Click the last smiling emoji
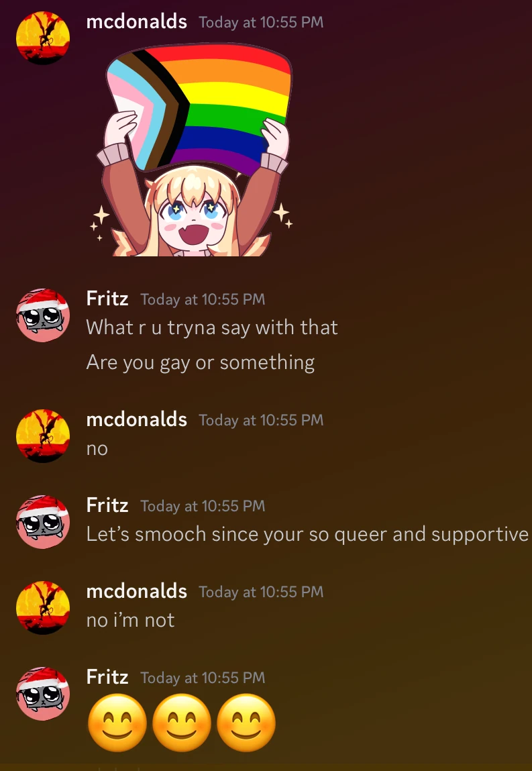532x771 pixels. coord(246,723)
